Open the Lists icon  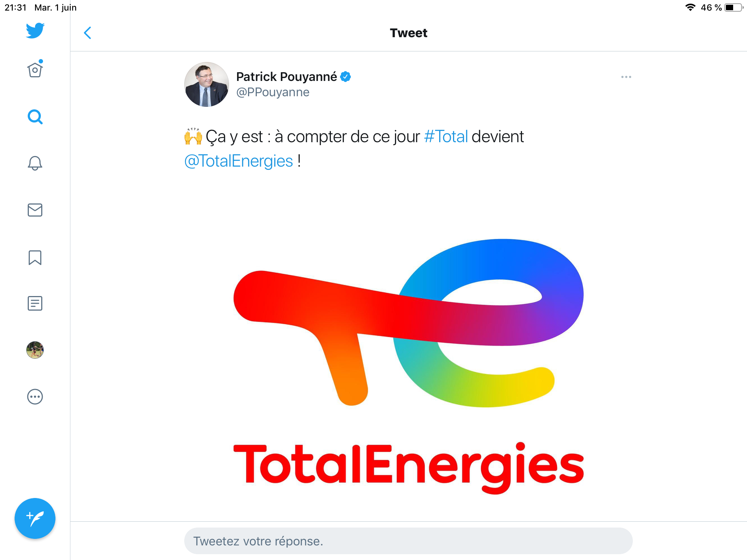pos(35,303)
